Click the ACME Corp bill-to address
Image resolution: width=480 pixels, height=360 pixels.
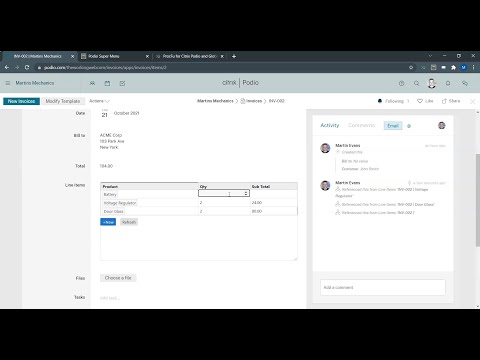pos(112,141)
